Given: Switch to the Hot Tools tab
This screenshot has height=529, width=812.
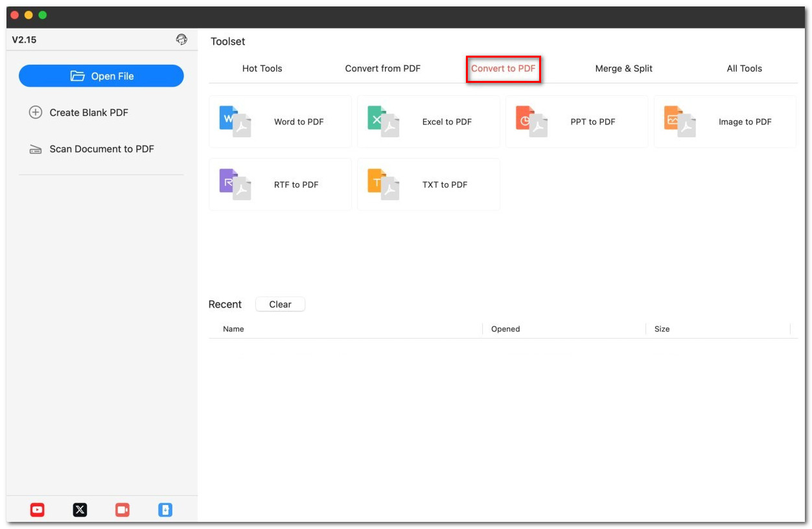Looking at the screenshot, I should click(262, 69).
